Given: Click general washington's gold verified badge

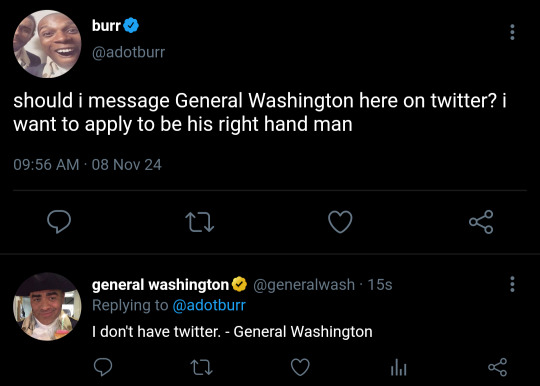Looking at the screenshot, I should coord(239,284).
